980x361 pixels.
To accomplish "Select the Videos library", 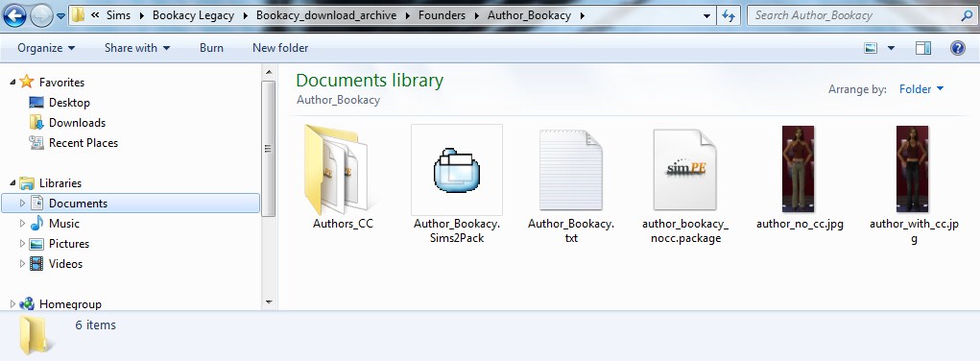I will point(65,263).
